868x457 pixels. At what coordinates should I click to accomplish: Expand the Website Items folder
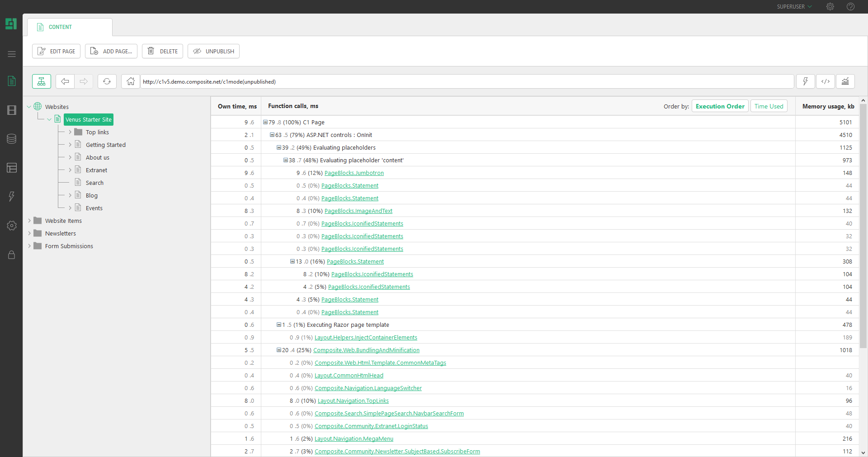[29, 220]
